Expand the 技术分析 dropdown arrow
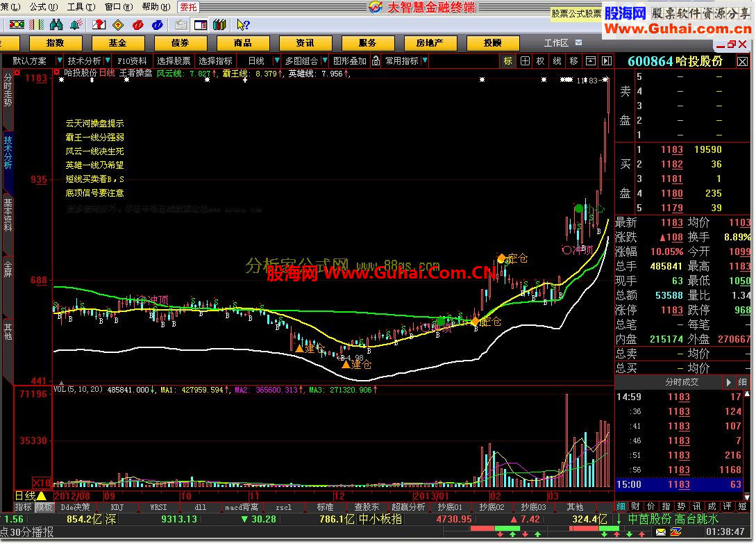The image size is (756, 544). [x=108, y=61]
